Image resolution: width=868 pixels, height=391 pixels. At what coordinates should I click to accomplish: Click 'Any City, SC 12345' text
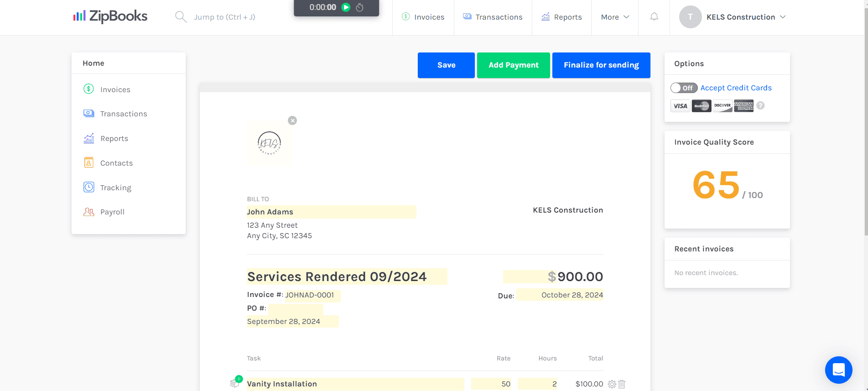click(280, 236)
